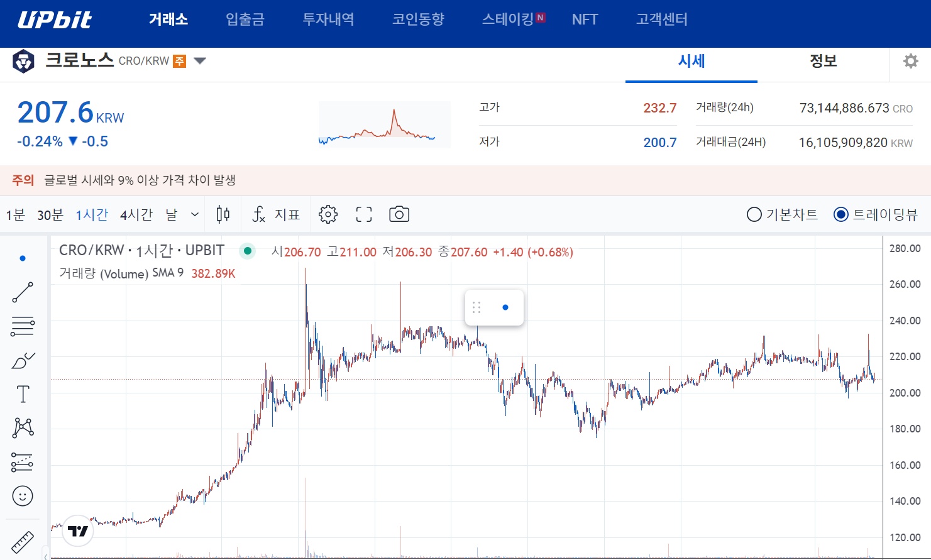The height and width of the screenshot is (560, 931).
Task: Open the 스테이킹 menu
Action: tap(508, 19)
